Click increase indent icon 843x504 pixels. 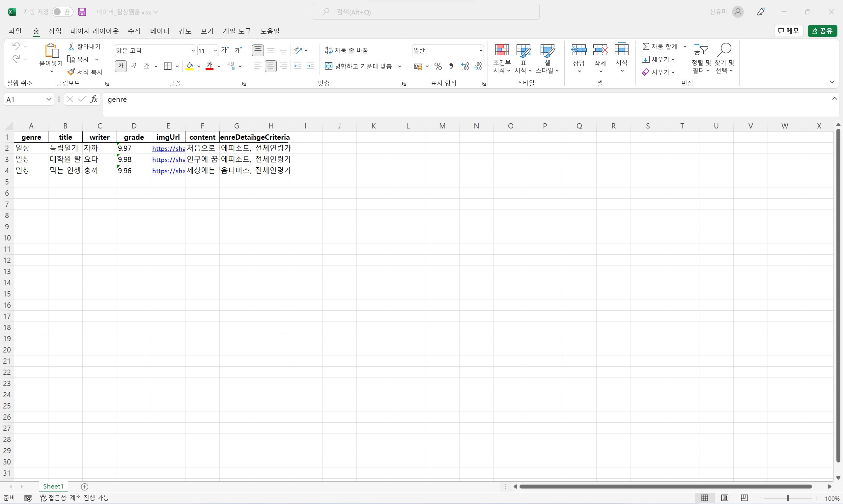click(x=311, y=66)
